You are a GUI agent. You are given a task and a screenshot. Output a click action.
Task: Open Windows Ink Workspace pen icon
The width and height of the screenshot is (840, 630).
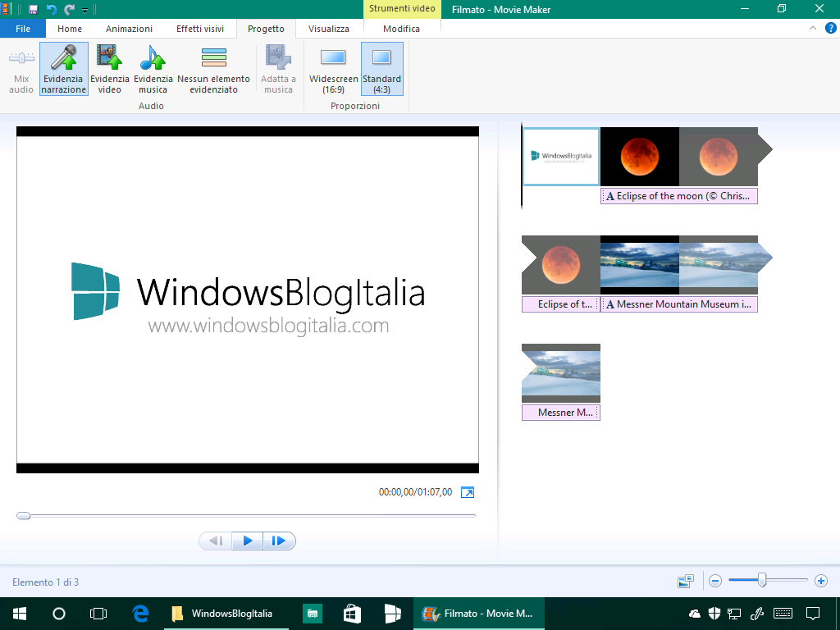[756, 614]
